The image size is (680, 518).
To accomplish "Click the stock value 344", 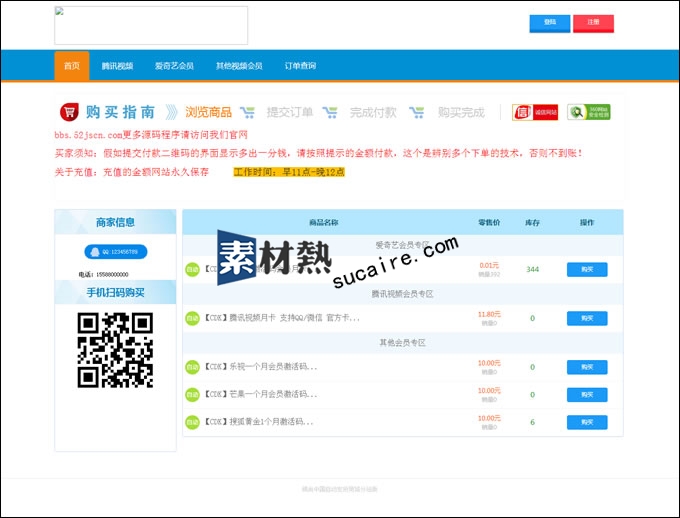I will [533, 269].
